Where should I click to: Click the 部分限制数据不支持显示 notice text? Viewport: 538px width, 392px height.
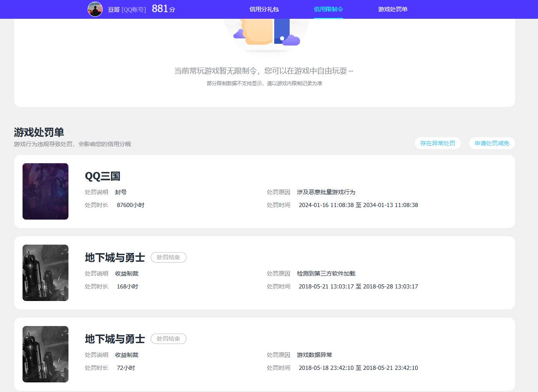[266, 83]
